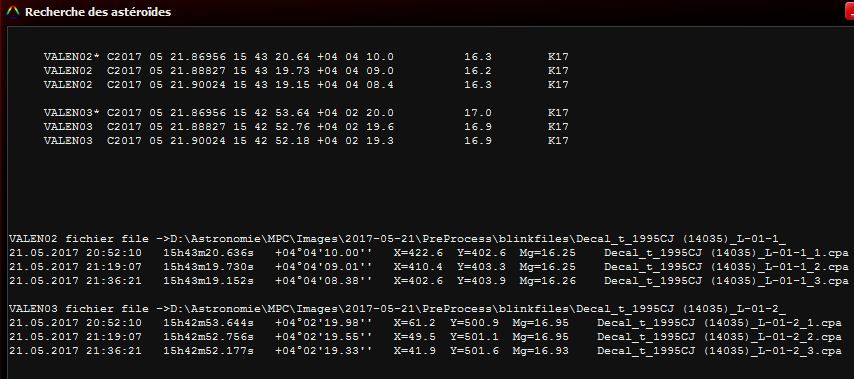Screen dimensions: 854x379
Task: Select the row for file L-01-1_3.cpa
Action: click(x=429, y=282)
